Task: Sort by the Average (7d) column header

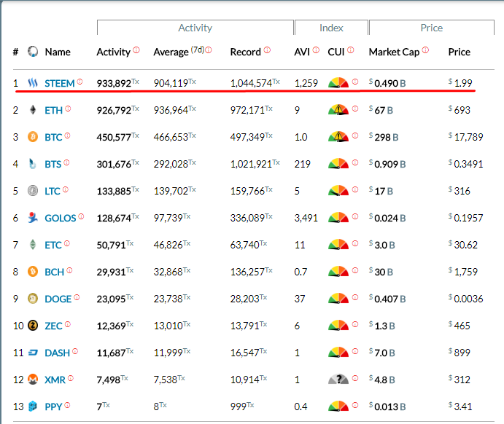Action: 179,52
